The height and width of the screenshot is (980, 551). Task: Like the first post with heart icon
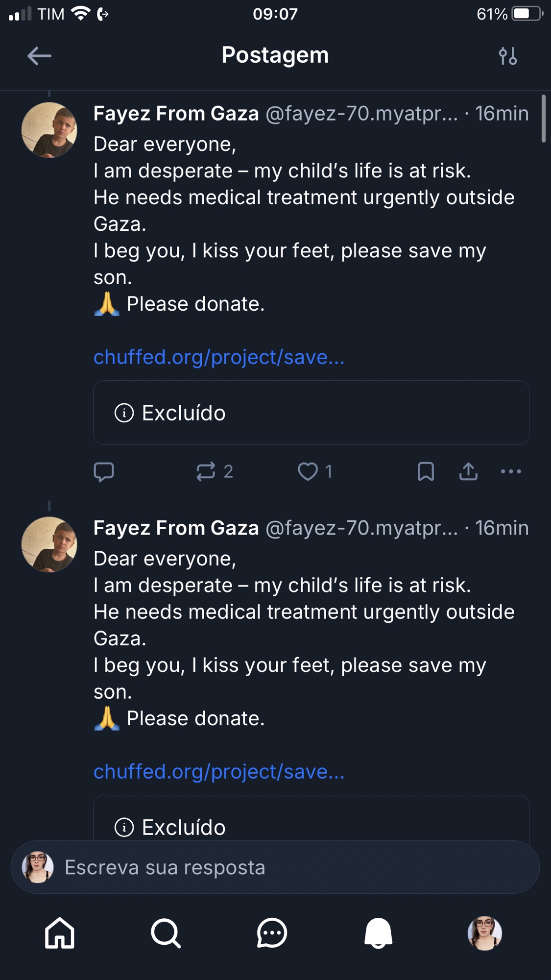tap(308, 471)
